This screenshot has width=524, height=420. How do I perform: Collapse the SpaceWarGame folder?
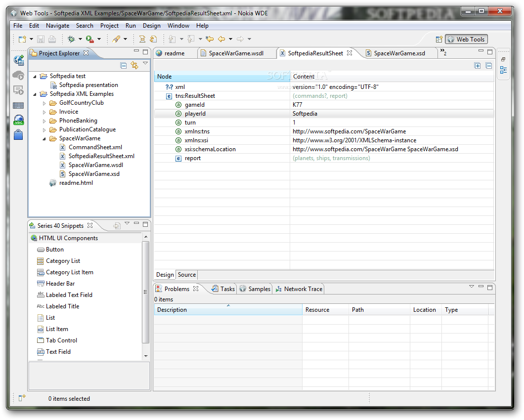tap(44, 139)
